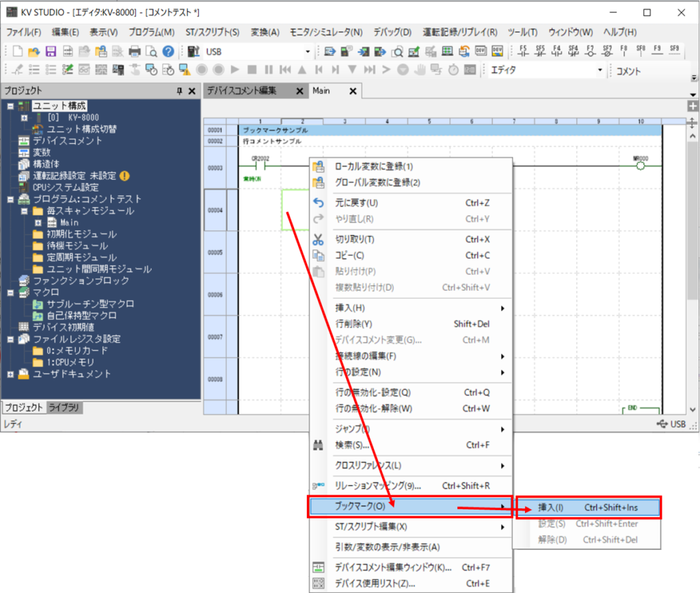Select CPUシステム設定 in the project tree
This screenshot has height=593, width=700.
(66, 187)
